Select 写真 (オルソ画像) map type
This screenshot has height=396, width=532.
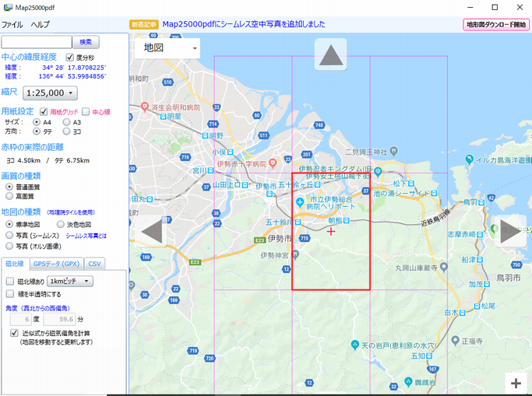(x=9, y=246)
